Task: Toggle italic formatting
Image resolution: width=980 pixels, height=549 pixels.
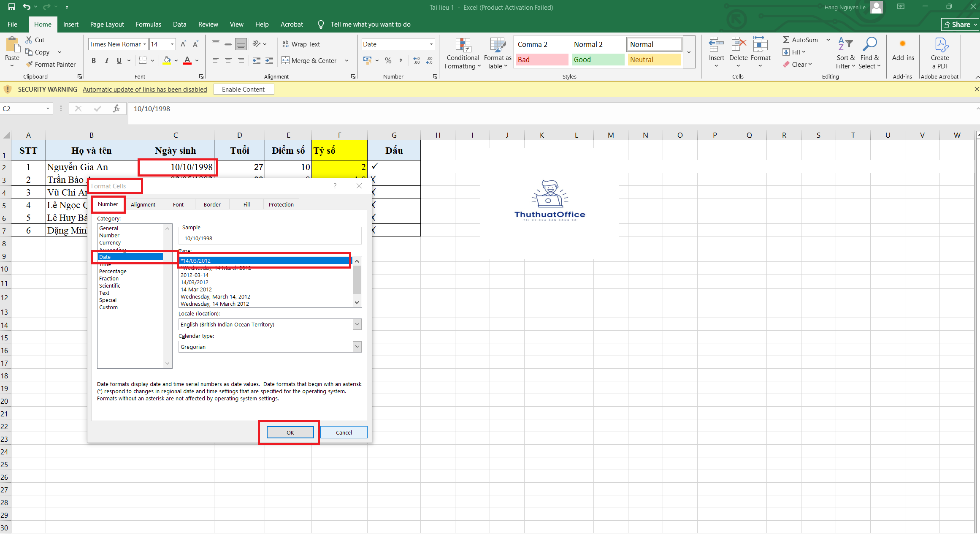Action: click(x=106, y=60)
